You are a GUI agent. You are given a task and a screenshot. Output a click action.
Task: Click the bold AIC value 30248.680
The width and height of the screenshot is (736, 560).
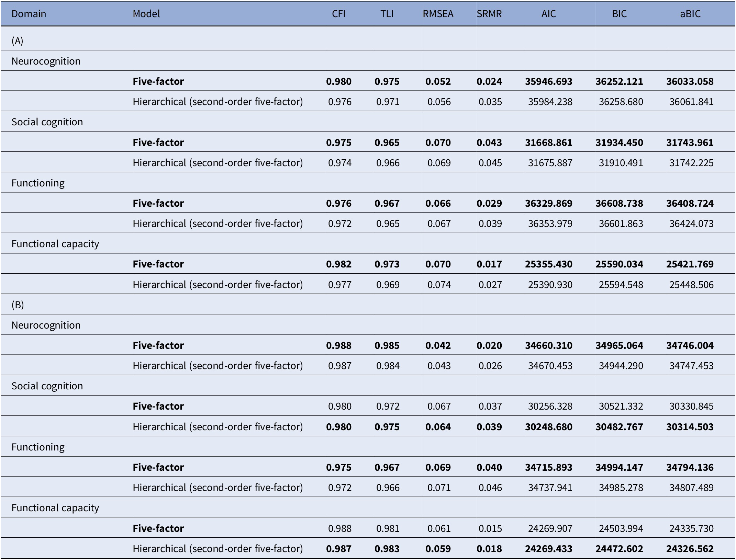point(548,427)
